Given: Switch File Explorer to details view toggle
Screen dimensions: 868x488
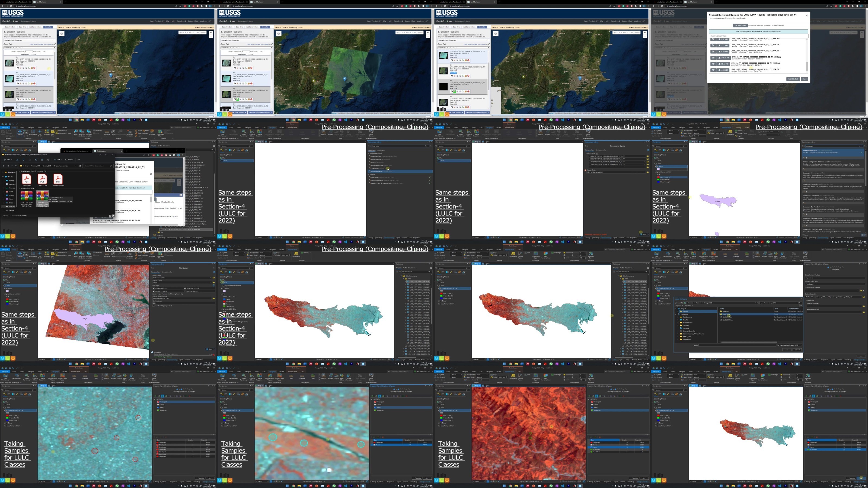Looking at the screenshot, I should coord(110,216).
